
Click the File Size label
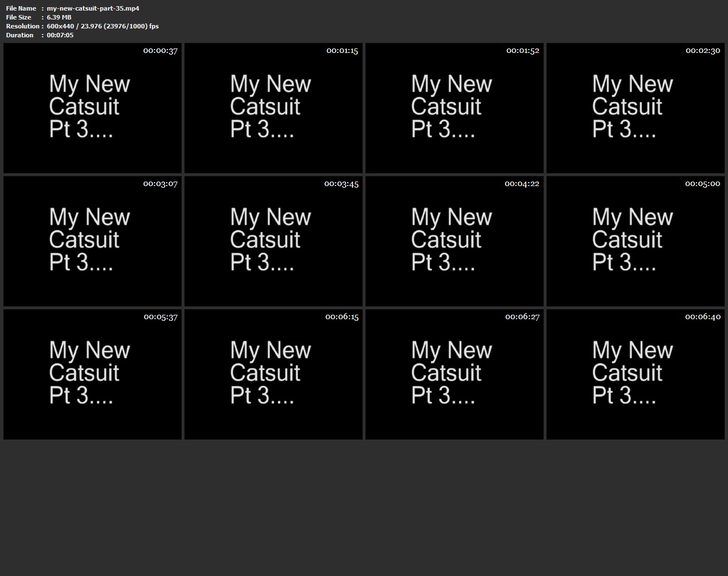(19, 17)
